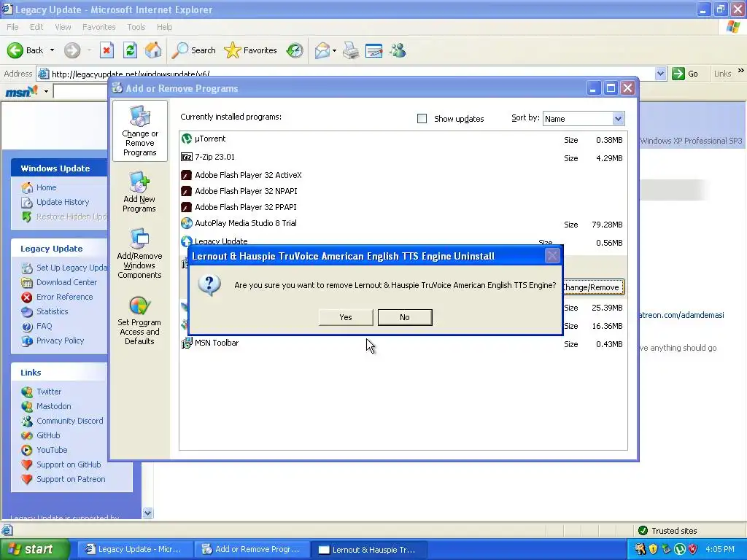Open Privacy Policy link
Screen dimensions: 747x560
click(x=60, y=341)
